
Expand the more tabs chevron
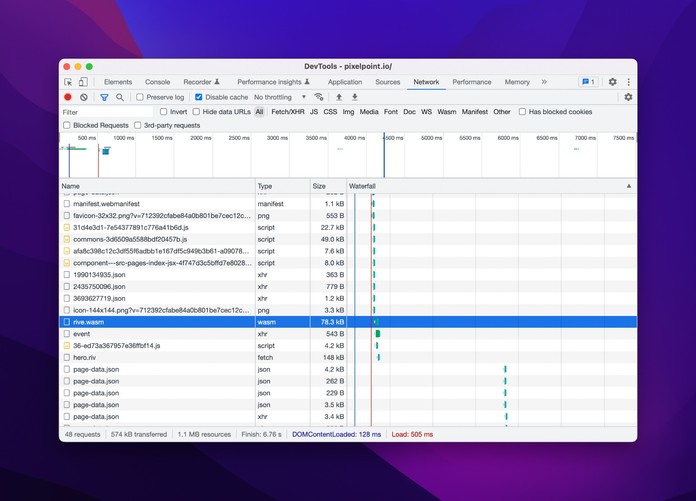(x=544, y=82)
